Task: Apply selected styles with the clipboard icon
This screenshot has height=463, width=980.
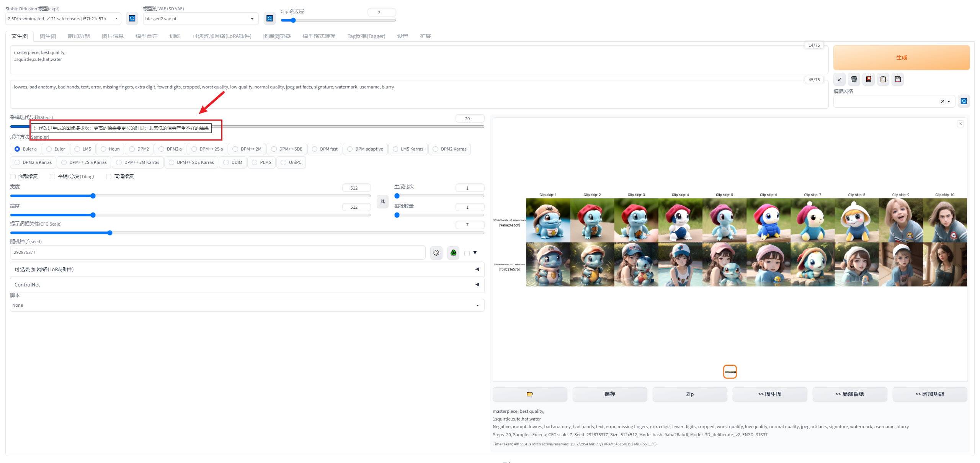Action: (883, 79)
